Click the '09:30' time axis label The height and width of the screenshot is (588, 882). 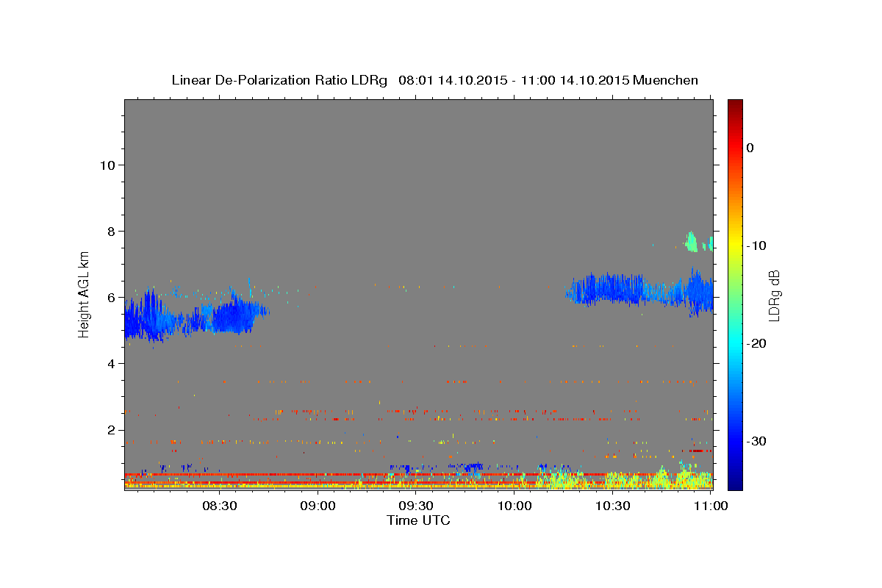pyautogui.click(x=415, y=506)
